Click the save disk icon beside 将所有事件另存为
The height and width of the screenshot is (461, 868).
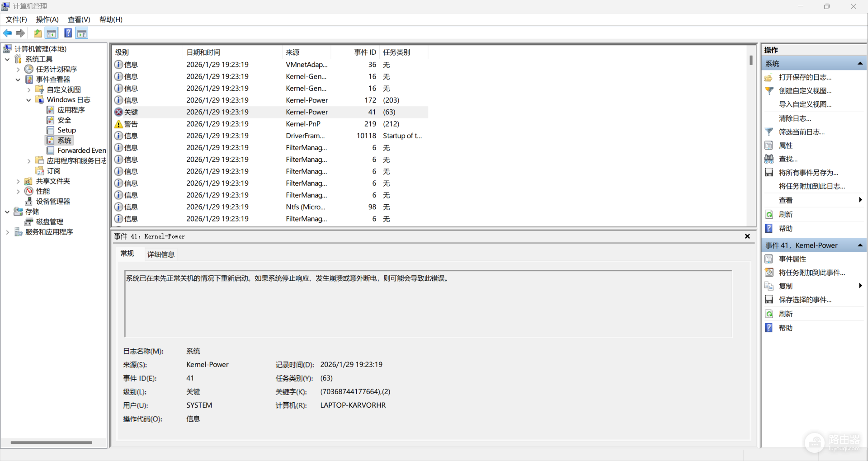[x=769, y=173]
